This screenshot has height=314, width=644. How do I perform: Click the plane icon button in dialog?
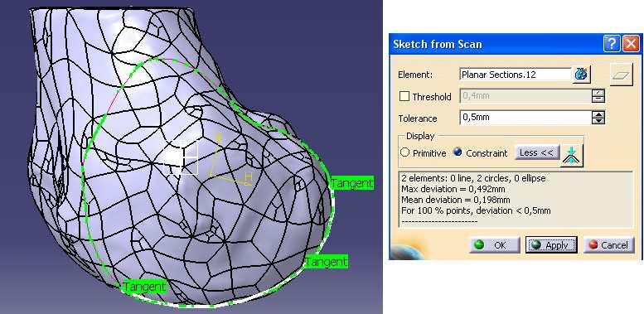coord(621,75)
